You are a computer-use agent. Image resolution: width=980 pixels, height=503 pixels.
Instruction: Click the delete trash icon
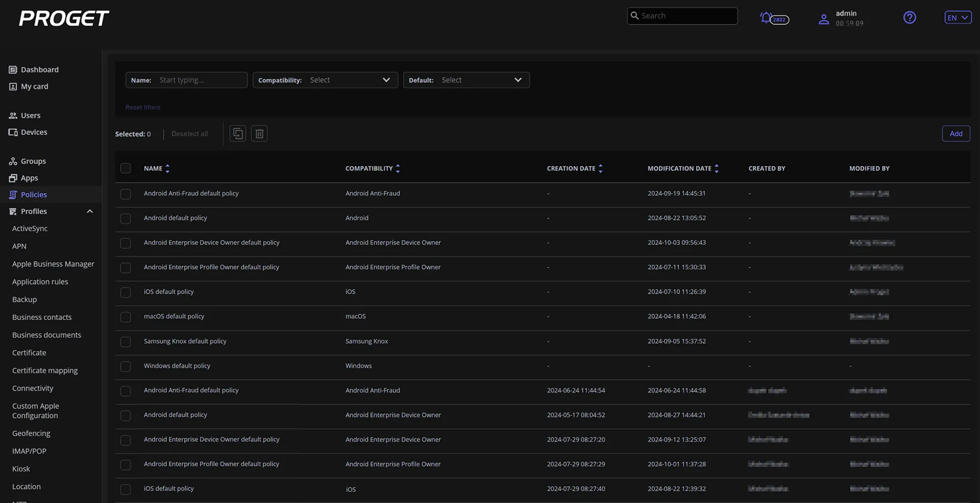259,133
